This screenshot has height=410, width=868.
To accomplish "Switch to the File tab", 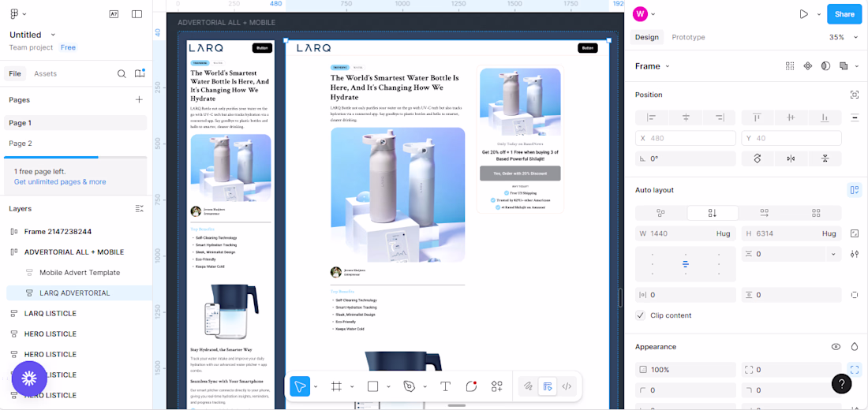I will (x=15, y=73).
